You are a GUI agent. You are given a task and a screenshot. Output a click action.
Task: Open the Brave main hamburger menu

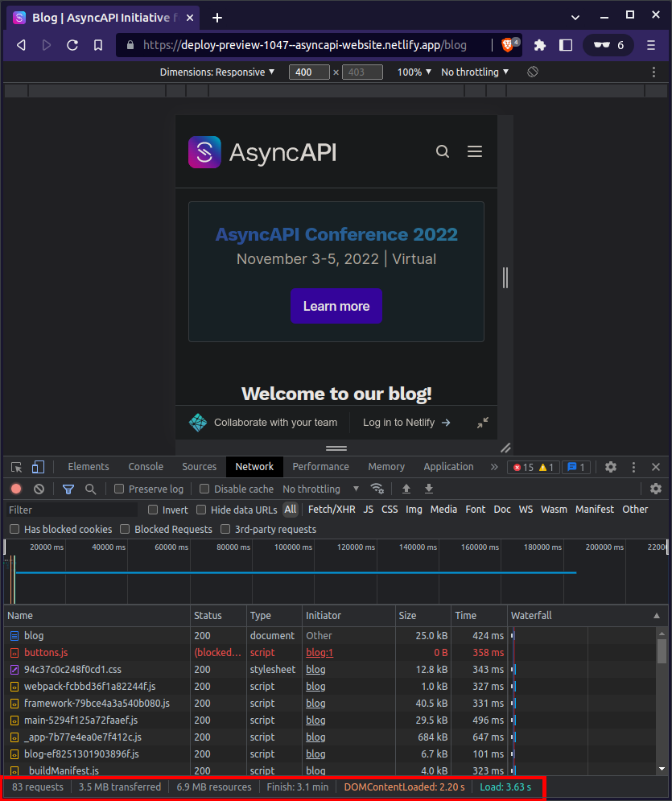(651, 45)
